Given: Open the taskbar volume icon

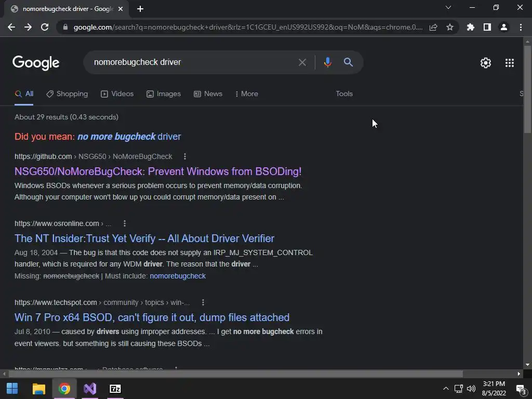Looking at the screenshot, I should click(471, 389).
